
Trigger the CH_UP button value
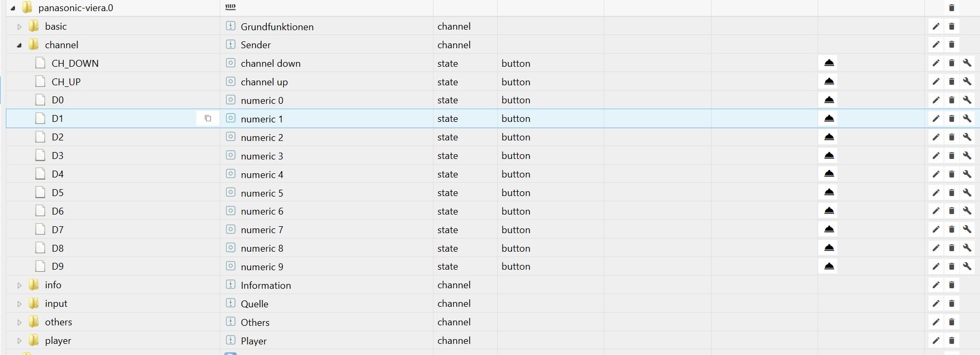(829, 82)
